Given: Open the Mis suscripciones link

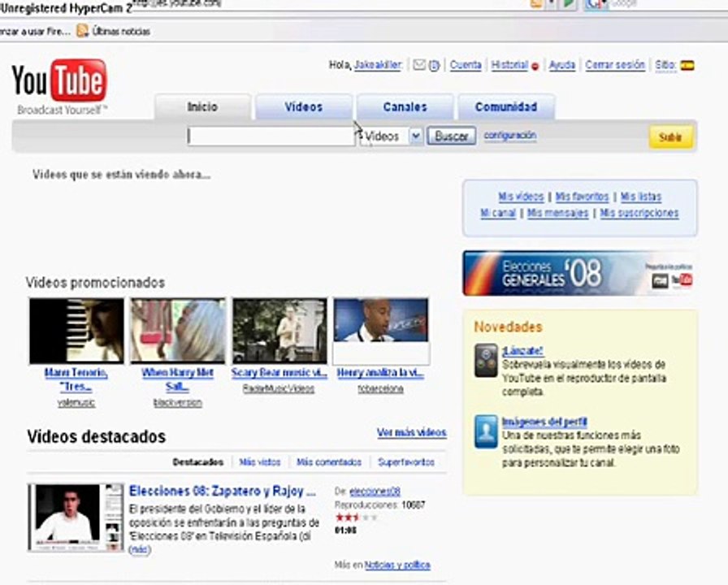Looking at the screenshot, I should (639, 213).
